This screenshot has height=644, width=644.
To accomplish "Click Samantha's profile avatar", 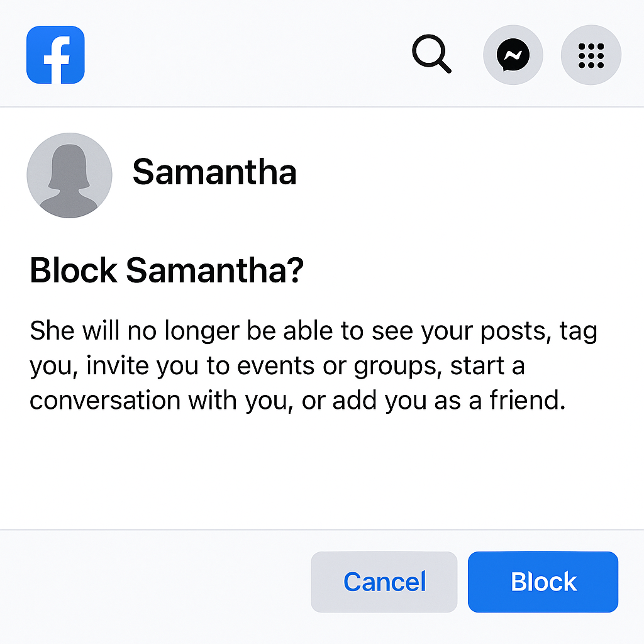I will (69, 175).
